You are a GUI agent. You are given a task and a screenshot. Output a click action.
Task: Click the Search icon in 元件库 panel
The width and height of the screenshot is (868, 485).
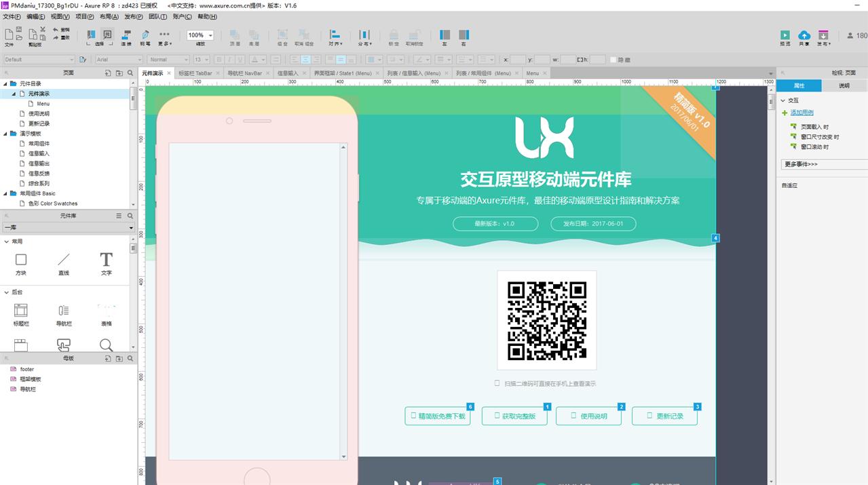pos(130,216)
